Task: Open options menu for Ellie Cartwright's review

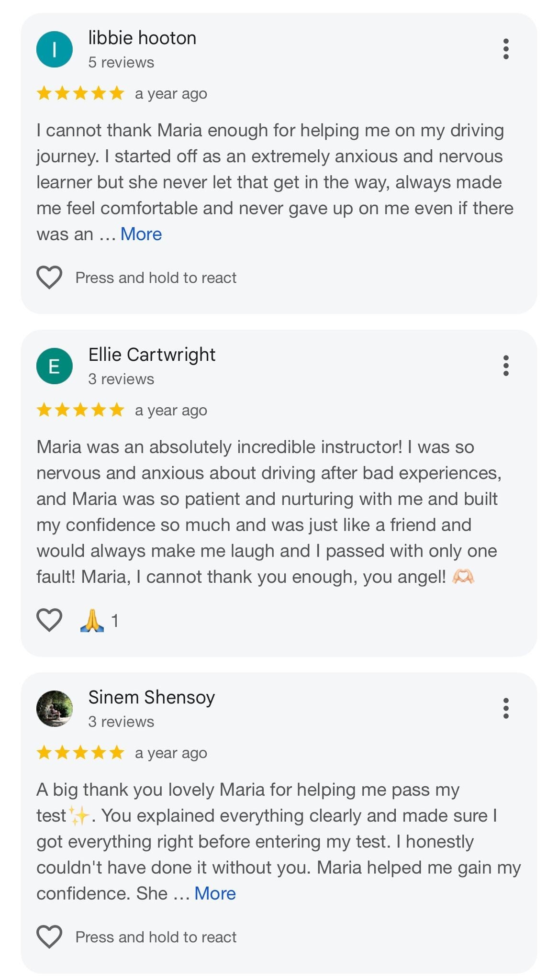Action: 505,366
